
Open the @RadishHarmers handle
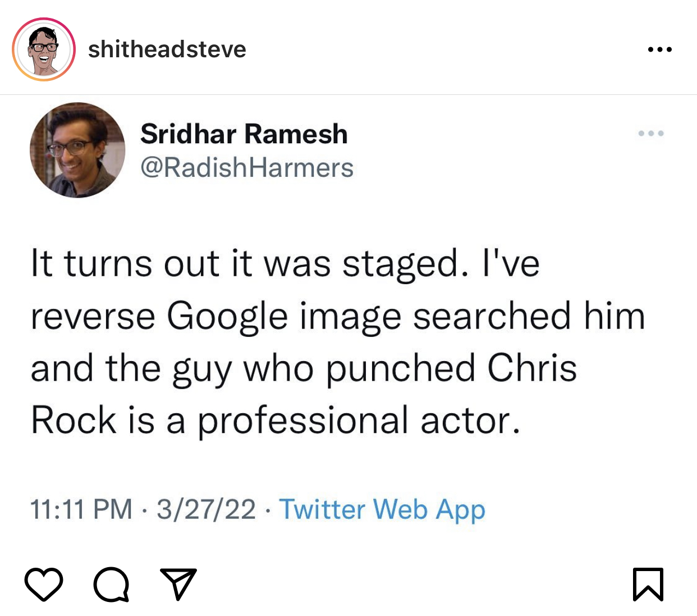point(247,168)
